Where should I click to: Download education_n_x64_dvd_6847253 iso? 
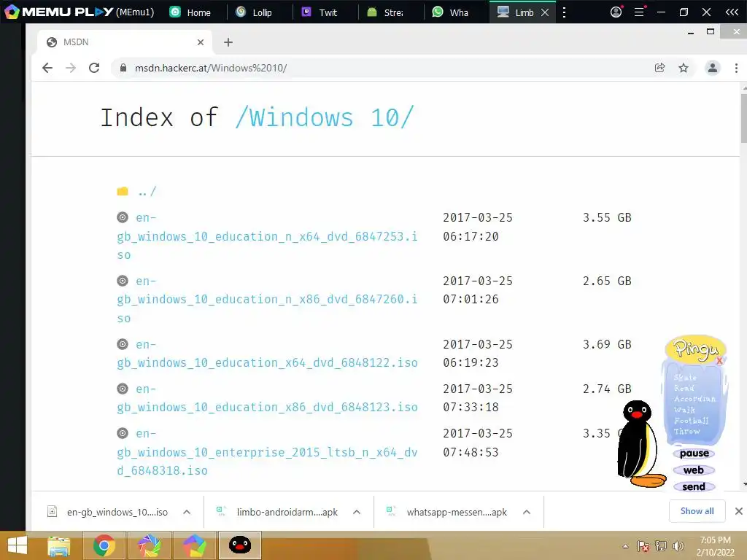(x=267, y=236)
